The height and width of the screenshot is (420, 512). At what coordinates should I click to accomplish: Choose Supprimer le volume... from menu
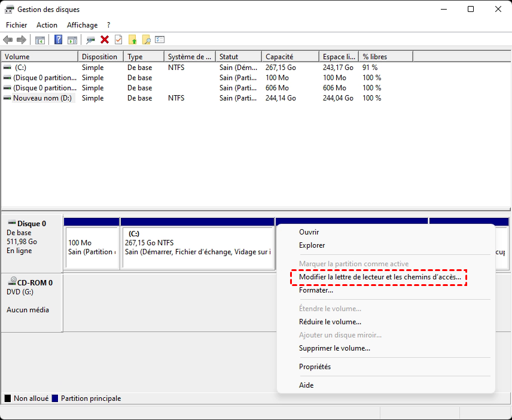point(334,348)
